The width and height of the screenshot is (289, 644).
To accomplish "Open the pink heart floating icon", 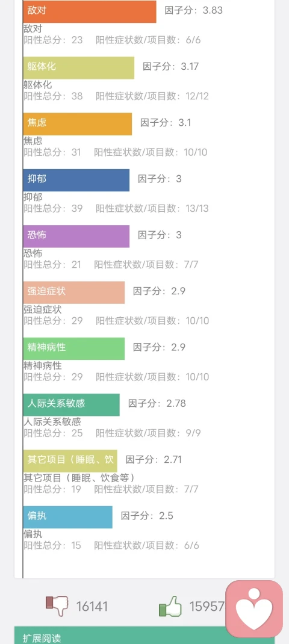I will pos(255,609).
